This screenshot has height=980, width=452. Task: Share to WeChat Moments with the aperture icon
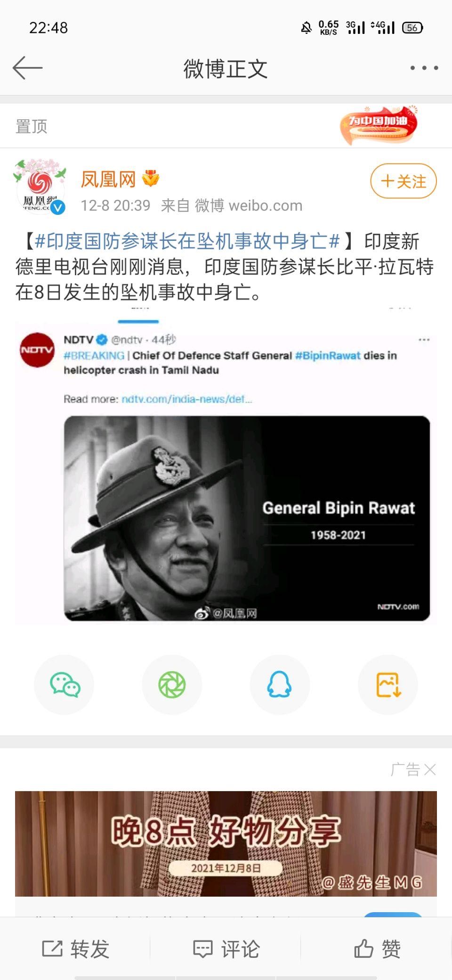pos(172,685)
